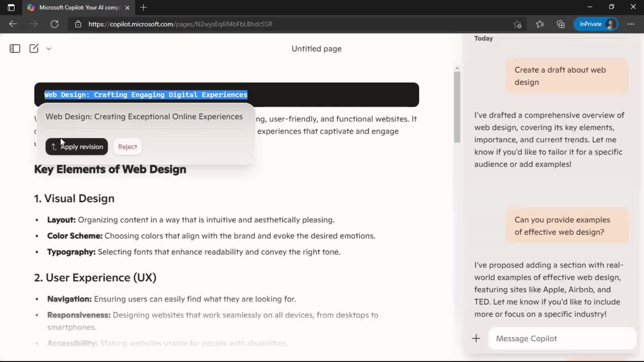The height and width of the screenshot is (362, 644).
Task: Start a new page with compose icon
Action: point(34,49)
